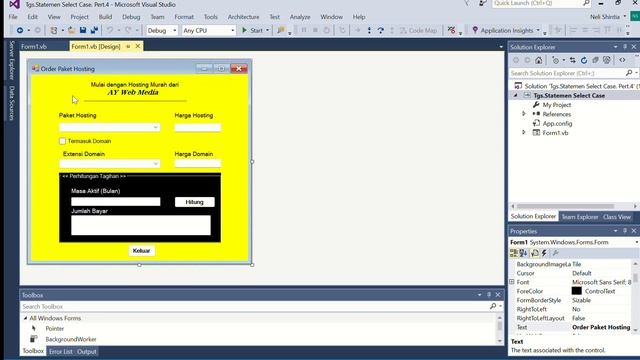Close the Form1.vb [Design] tab
This screenshot has height=360, width=640.
pos(138,46)
